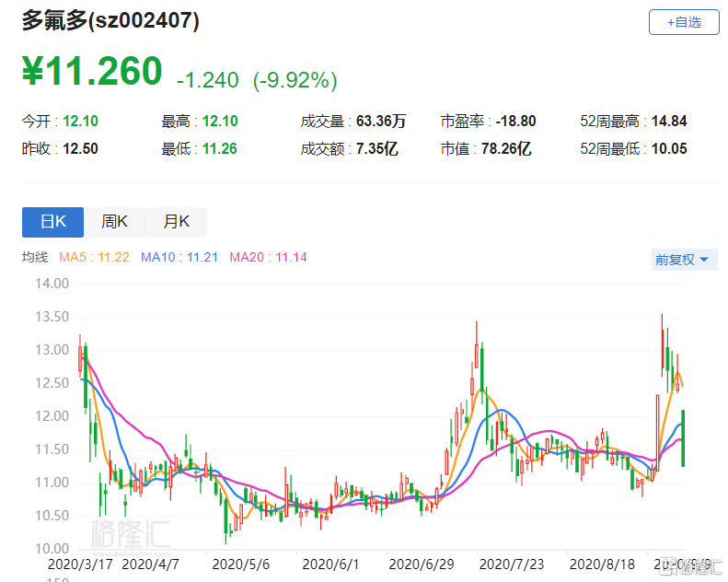Add the stock via +自选 button
Viewport: 728px width, 582px height.
point(684,22)
